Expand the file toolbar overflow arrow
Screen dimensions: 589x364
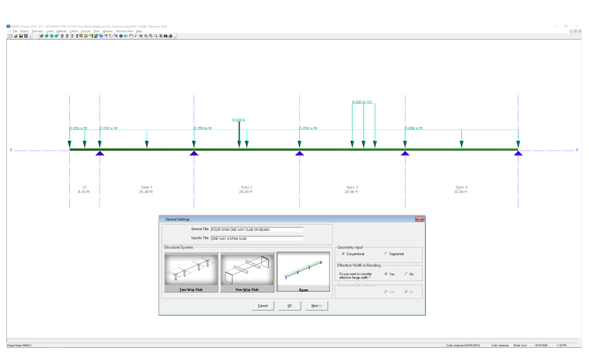pos(30,37)
